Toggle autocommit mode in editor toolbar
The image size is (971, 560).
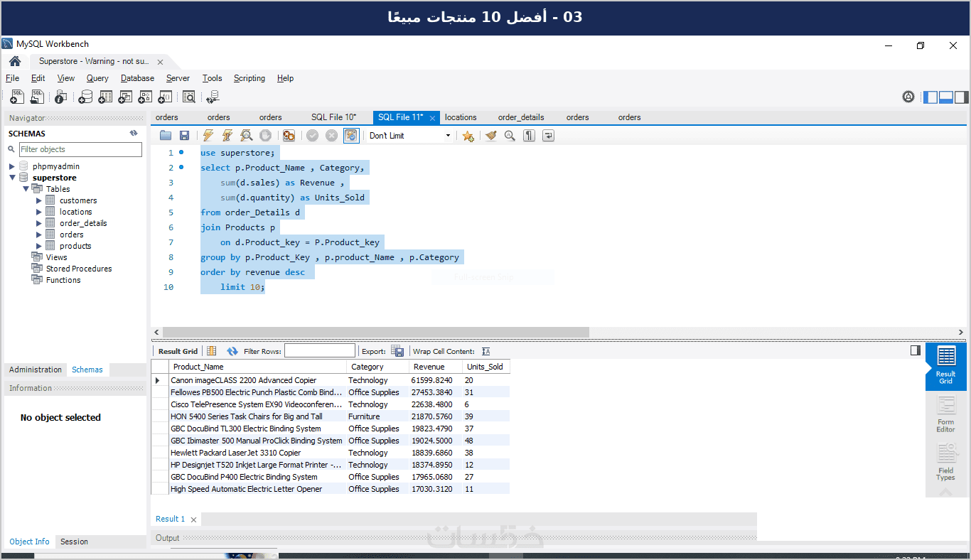[x=351, y=136]
